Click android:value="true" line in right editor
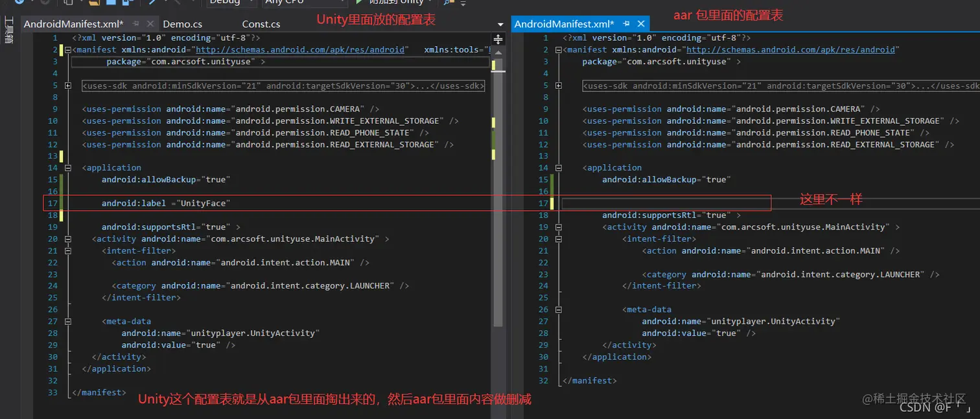Image resolution: width=980 pixels, height=419 pixels. click(699, 333)
